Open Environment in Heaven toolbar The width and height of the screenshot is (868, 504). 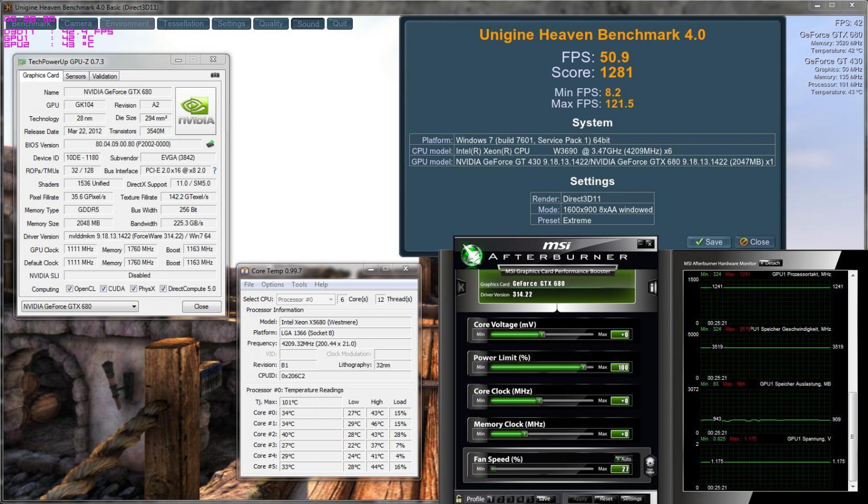coord(127,23)
